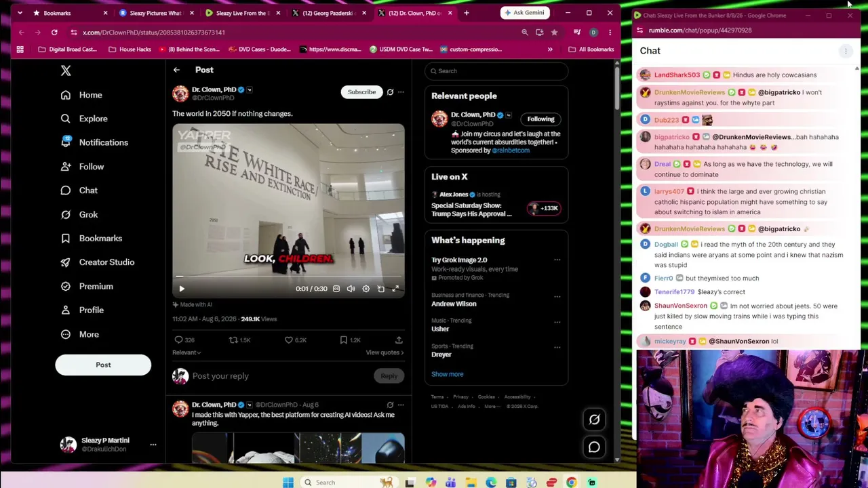The image size is (868, 488).
Task: Seek along the video progress bar
Action: [288, 277]
